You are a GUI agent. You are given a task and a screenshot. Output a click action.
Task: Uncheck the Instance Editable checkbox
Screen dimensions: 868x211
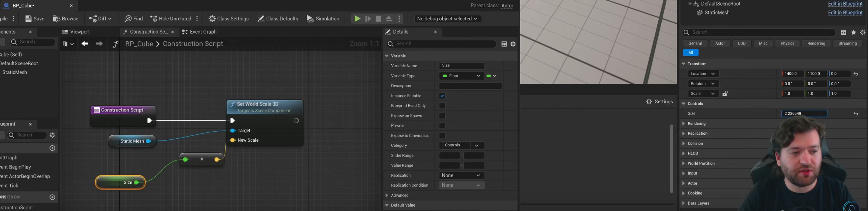[442, 96]
